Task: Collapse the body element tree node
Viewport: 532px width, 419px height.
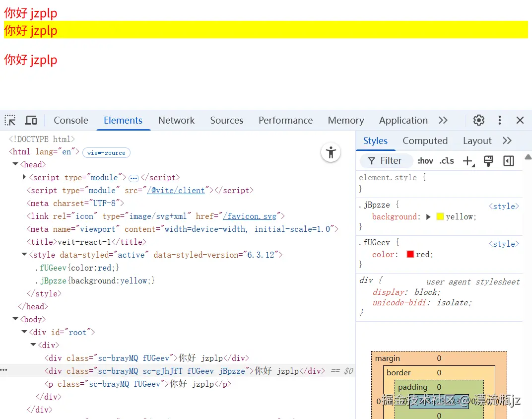Action: pyautogui.click(x=14, y=319)
